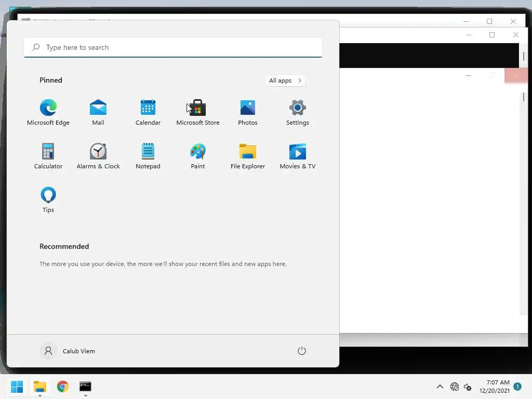Launch the Mail app

(98, 113)
